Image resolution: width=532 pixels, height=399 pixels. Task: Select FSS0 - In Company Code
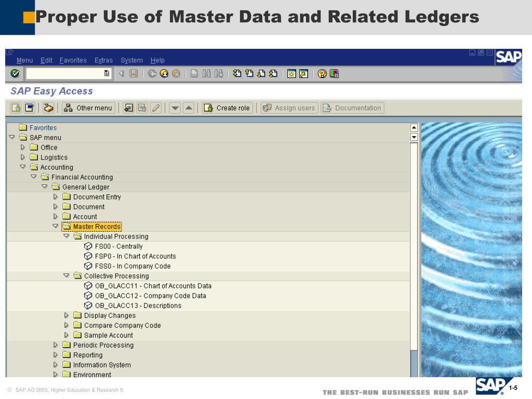(132, 266)
